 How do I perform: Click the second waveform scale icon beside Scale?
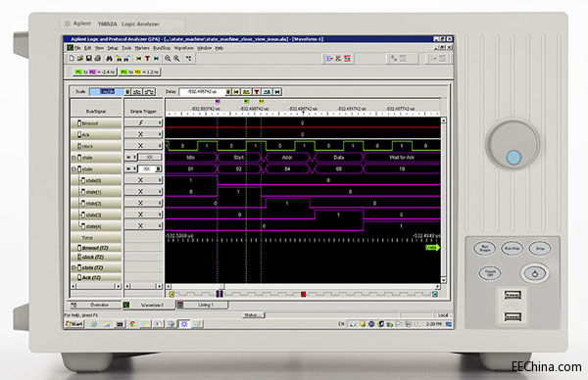coord(149,92)
